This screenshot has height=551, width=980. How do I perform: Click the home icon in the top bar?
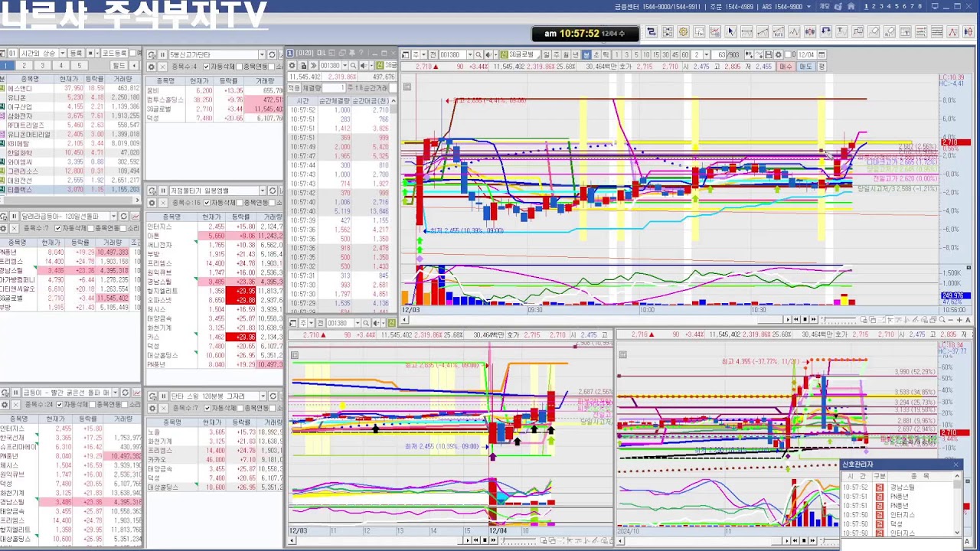[851, 6]
